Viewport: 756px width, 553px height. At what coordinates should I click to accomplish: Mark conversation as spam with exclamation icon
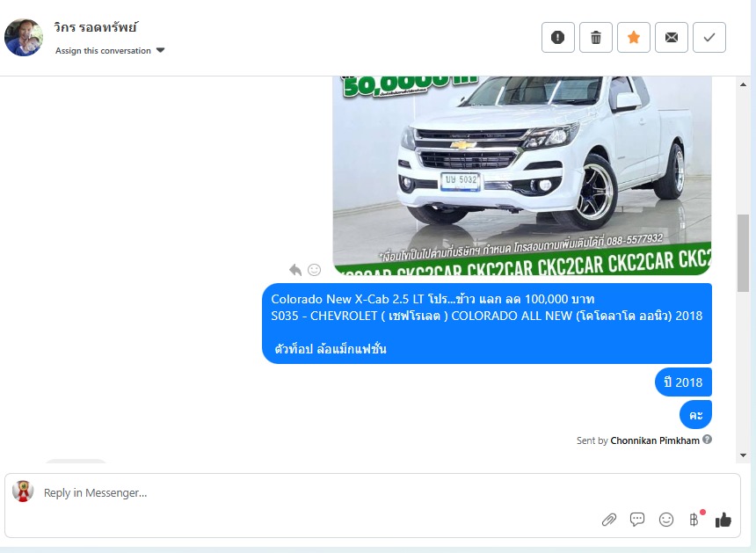tap(558, 37)
